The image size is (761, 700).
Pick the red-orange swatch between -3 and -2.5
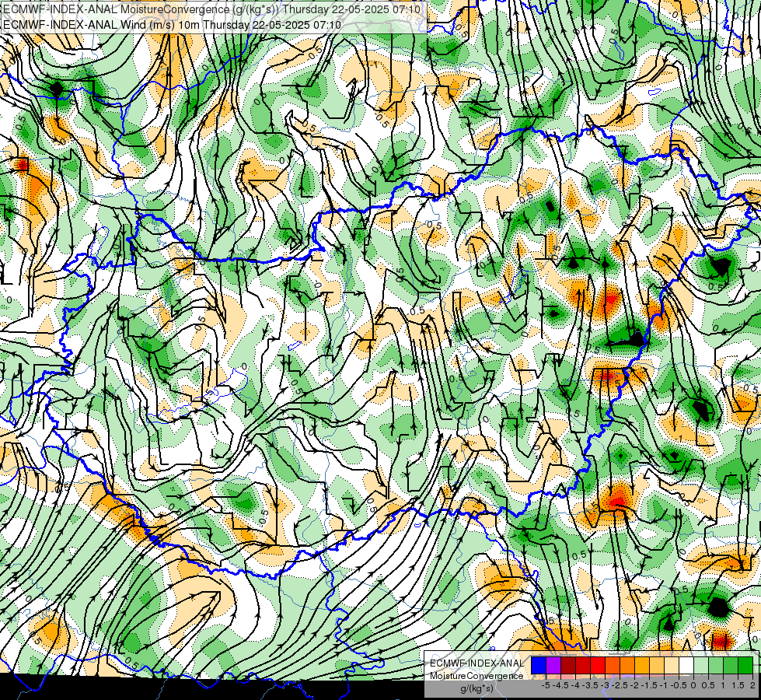pyautogui.click(x=613, y=665)
